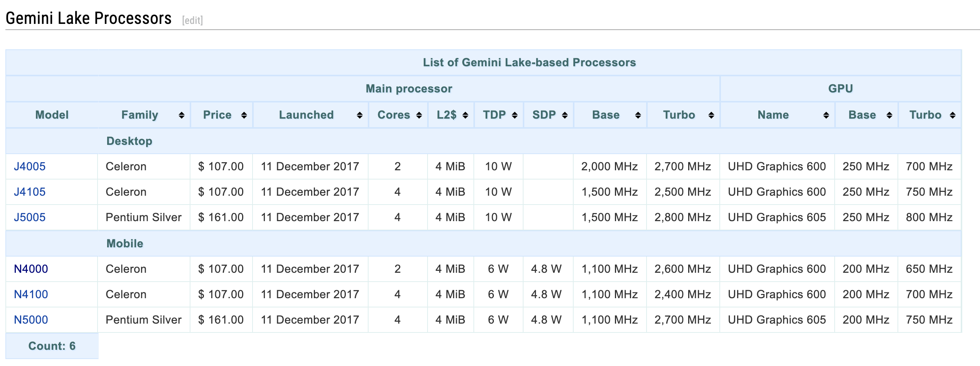
Task: Click the TDP column sort arrows
Action: (x=515, y=115)
